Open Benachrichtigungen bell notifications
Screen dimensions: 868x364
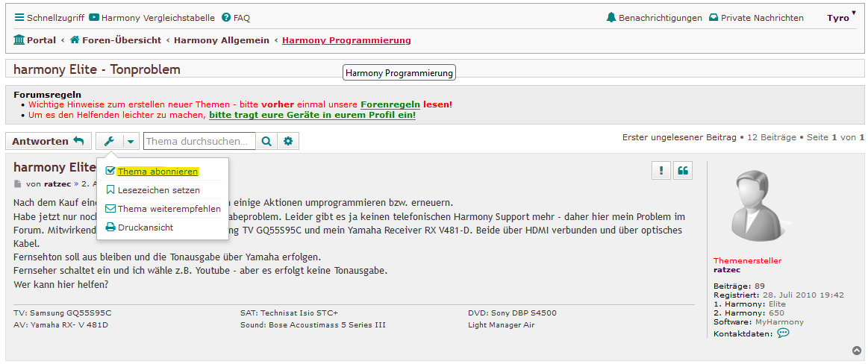coord(654,17)
